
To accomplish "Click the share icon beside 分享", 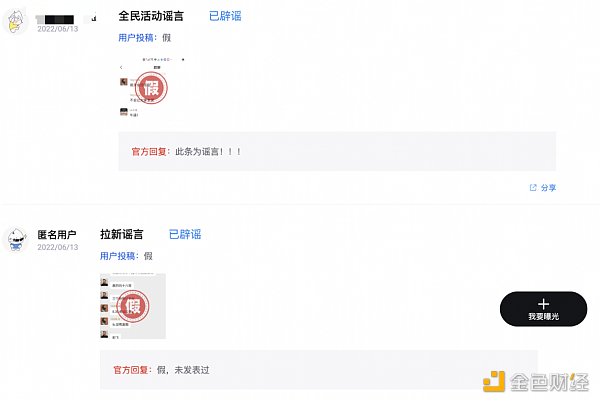I will (533, 187).
